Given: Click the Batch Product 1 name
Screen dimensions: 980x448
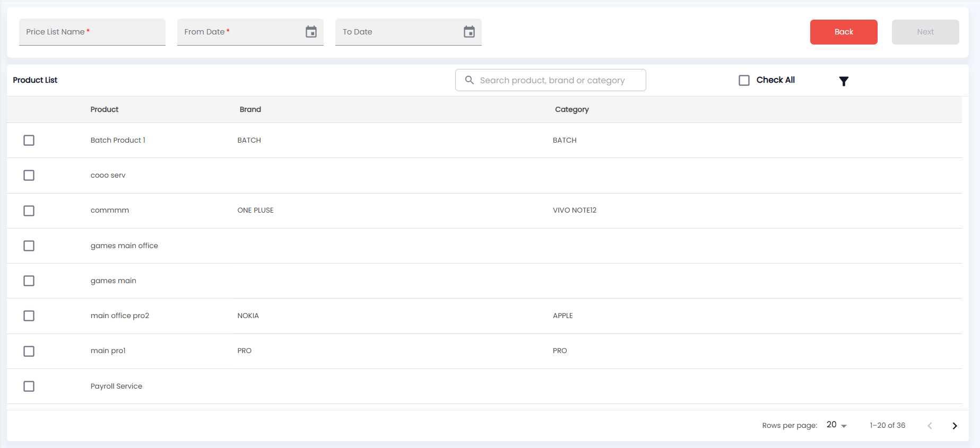Looking at the screenshot, I should coord(118,140).
